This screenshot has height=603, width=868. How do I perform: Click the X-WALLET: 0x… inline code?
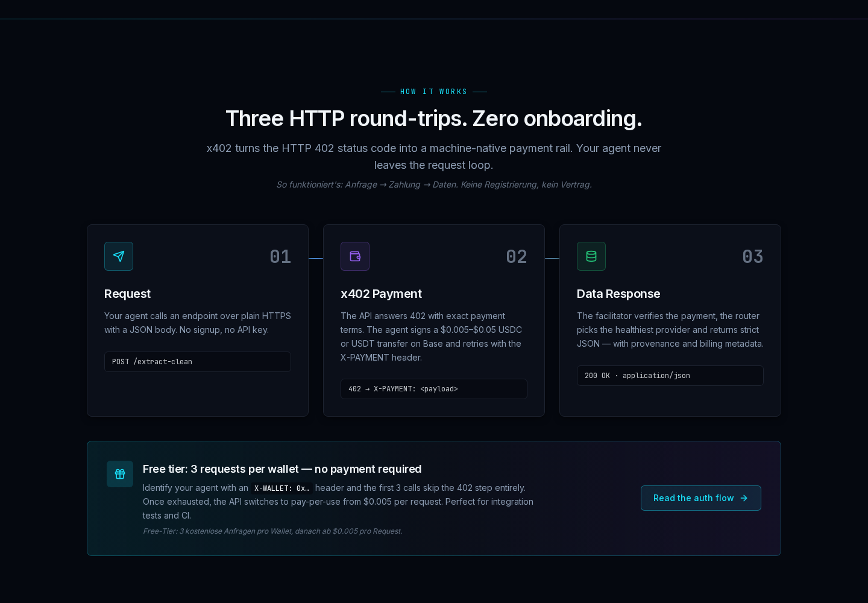click(x=281, y=488)
